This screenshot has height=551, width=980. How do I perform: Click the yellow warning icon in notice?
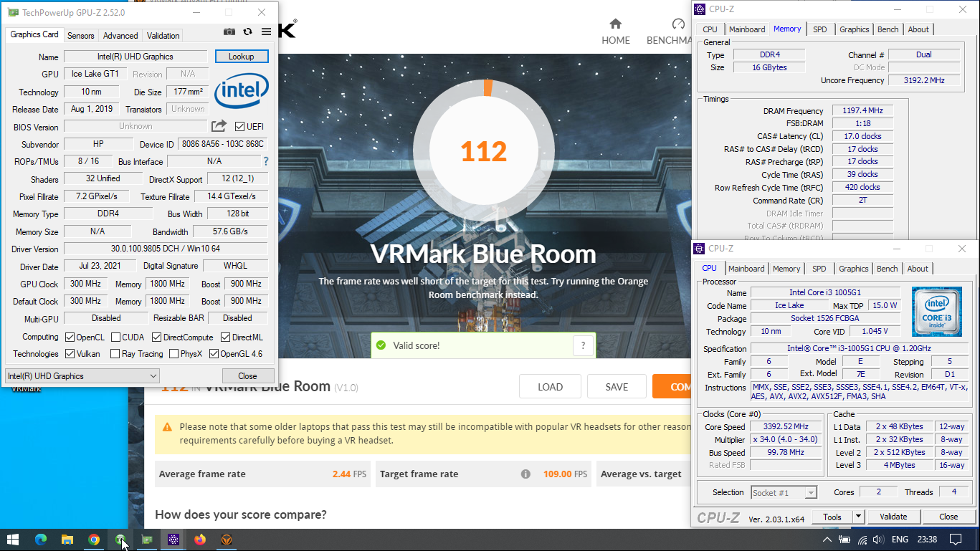pyautogui.click(x=167, y=427)
